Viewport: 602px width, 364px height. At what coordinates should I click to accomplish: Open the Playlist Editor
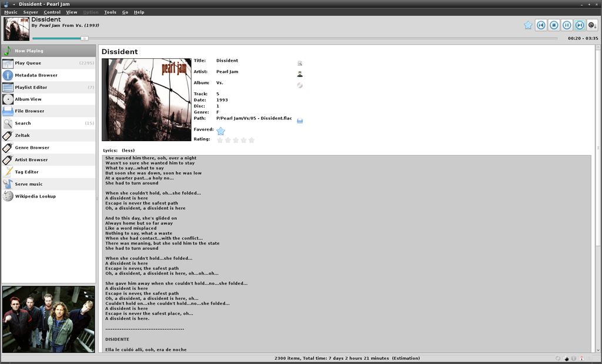pos(48,87)
